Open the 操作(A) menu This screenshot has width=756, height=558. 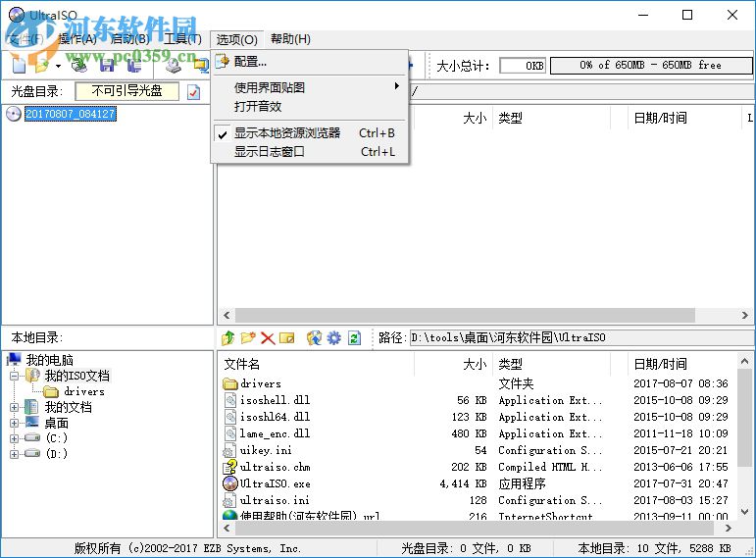77,39
